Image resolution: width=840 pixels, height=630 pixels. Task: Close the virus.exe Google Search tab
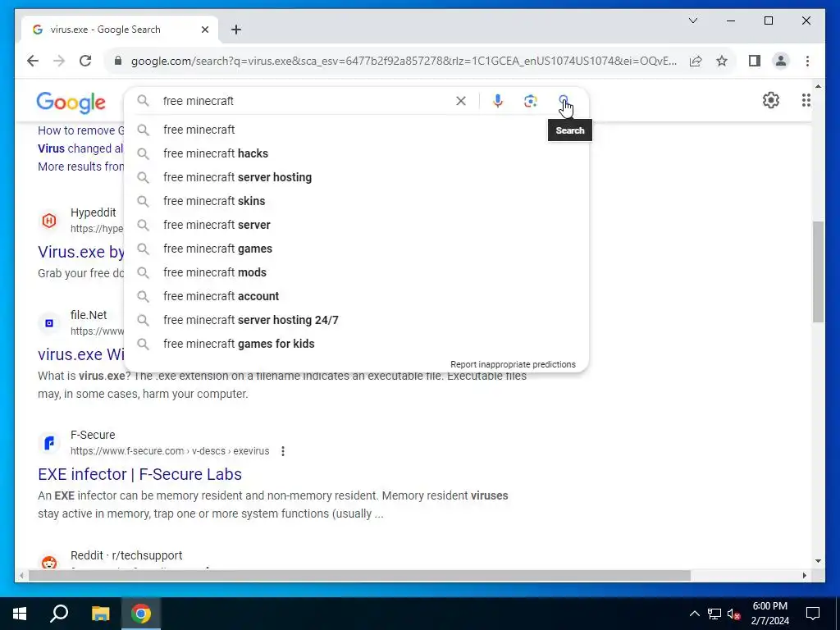click(204, 30)
